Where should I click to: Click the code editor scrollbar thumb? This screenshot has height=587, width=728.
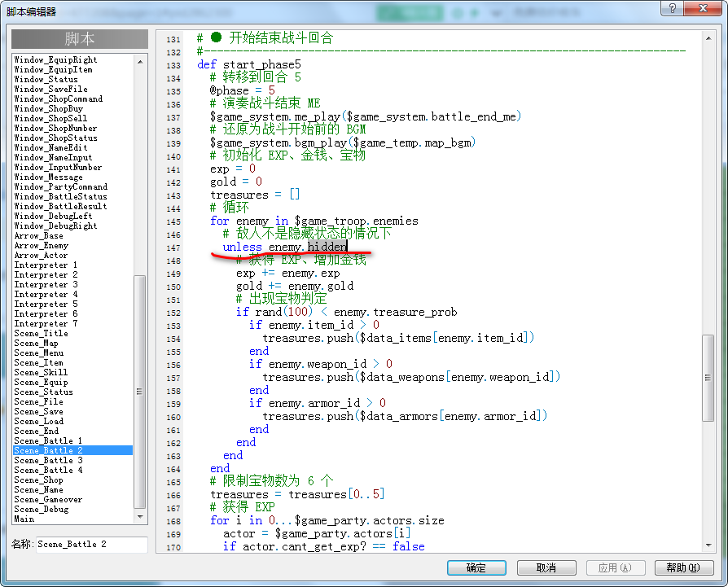(708, 378)
